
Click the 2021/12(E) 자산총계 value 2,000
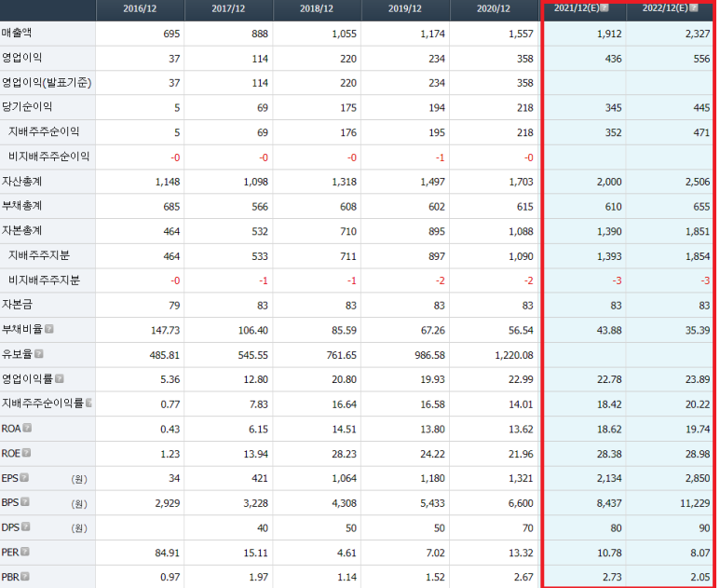pos(609,182)
